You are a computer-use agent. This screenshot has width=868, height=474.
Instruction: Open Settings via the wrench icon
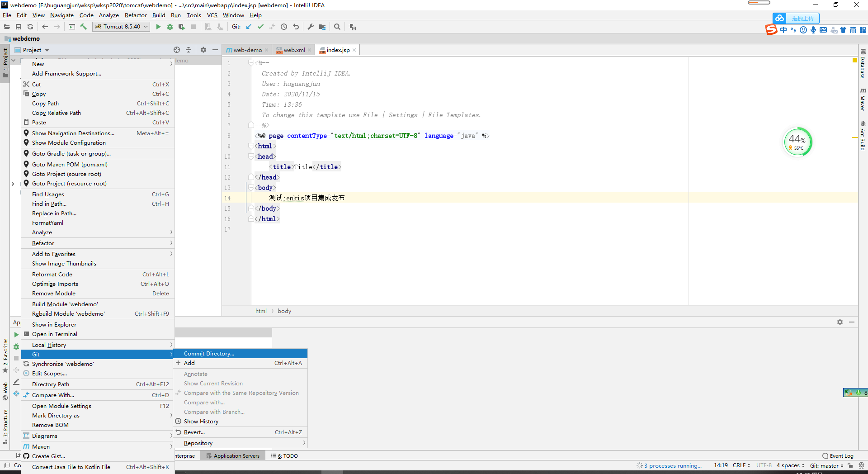(x=311, y=27)
